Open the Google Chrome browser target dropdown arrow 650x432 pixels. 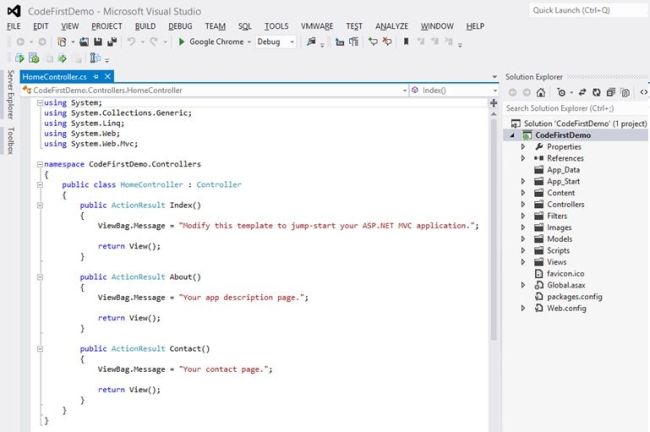click(x=249, y=42)
